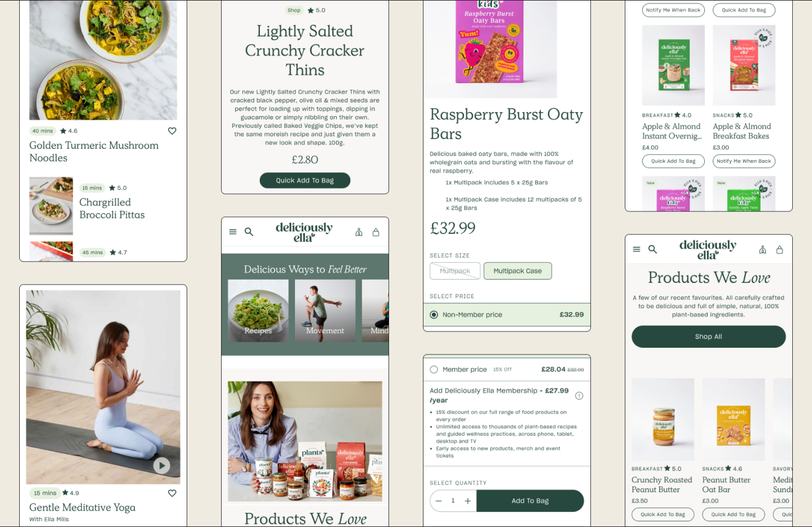Quick add Crunchy Roasted Peanut Butter to bag
The image size is (812, 527).
(663, 514)
